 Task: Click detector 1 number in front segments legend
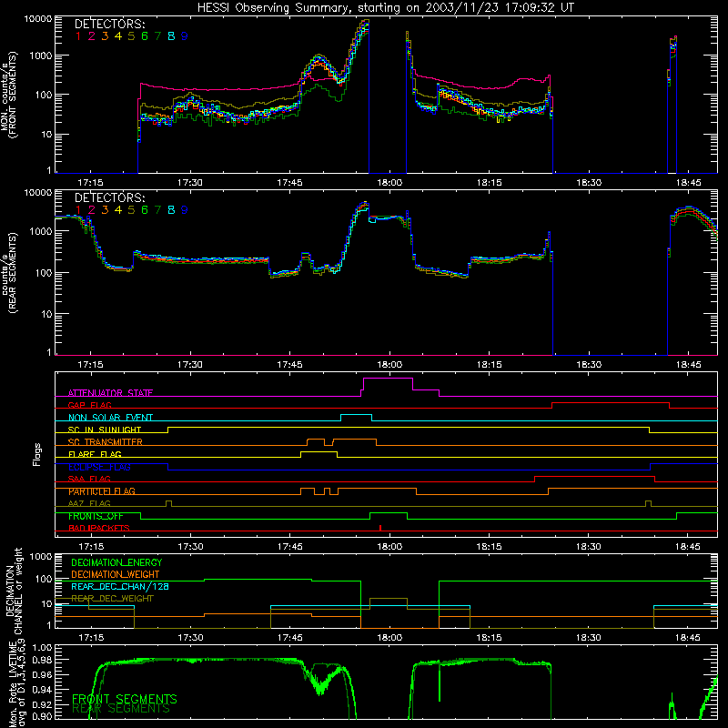point(78,35)
